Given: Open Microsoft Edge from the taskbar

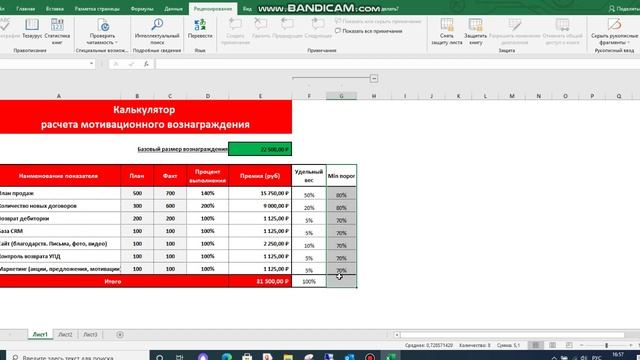Looking at the screenshot, I should [x=227, y=357].
